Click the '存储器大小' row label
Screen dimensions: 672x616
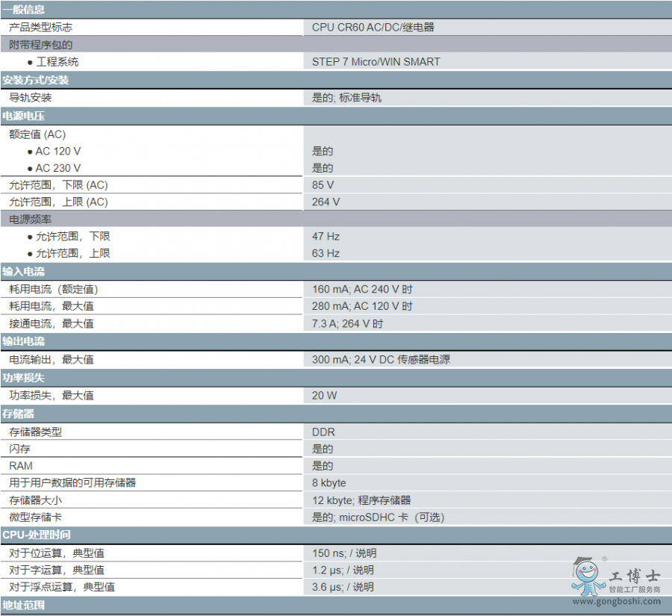[x=36, y=500]
